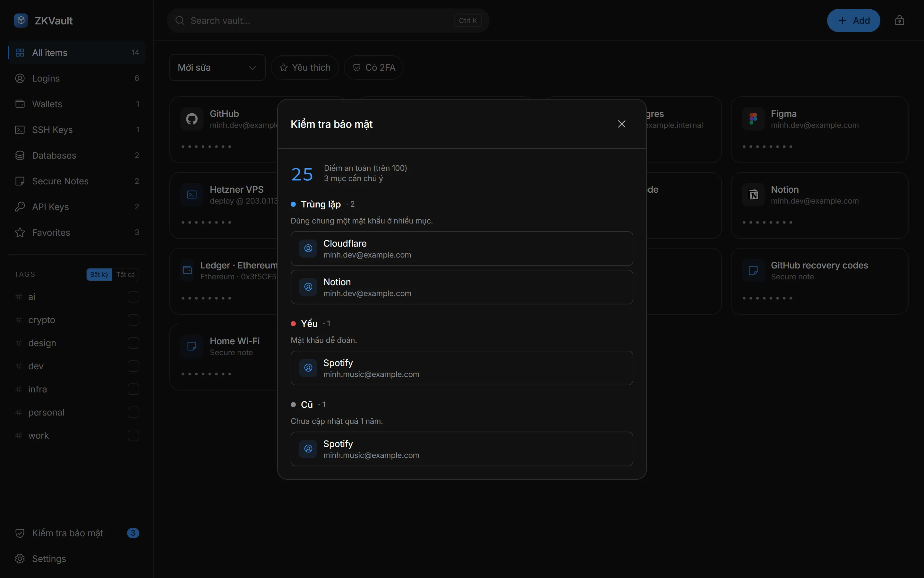Click the Hetzner VPS terminal icon
Viewport: 924px width, 578px height.
tap(192, 195)
